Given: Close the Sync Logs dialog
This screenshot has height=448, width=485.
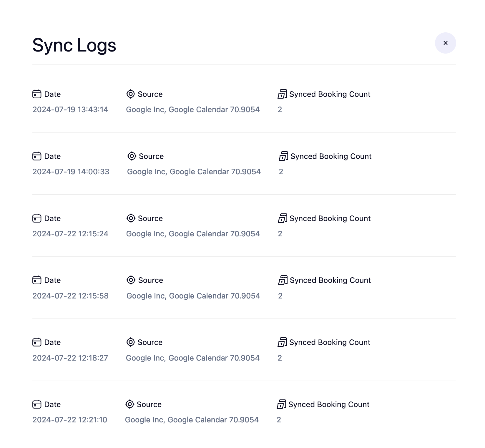Looking at the screenshot, I should click(x=445, y=43).
